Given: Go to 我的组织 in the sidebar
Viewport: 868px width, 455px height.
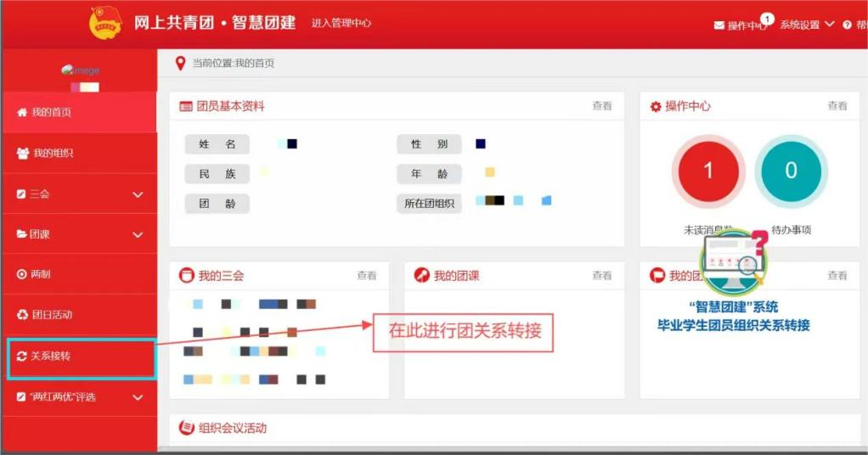Looking at the screenshot, I should point(52,154).
